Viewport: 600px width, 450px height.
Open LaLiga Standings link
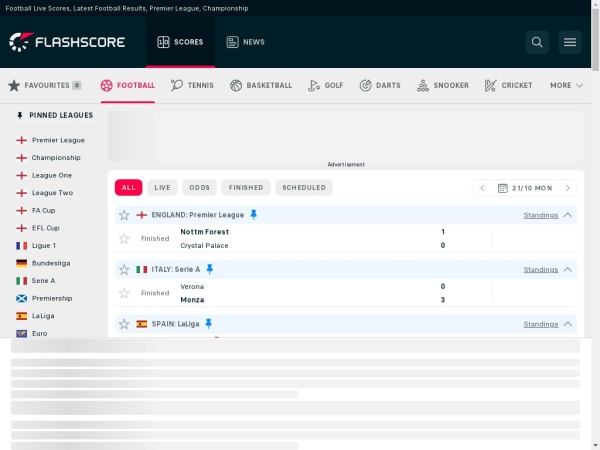point(541,324)
